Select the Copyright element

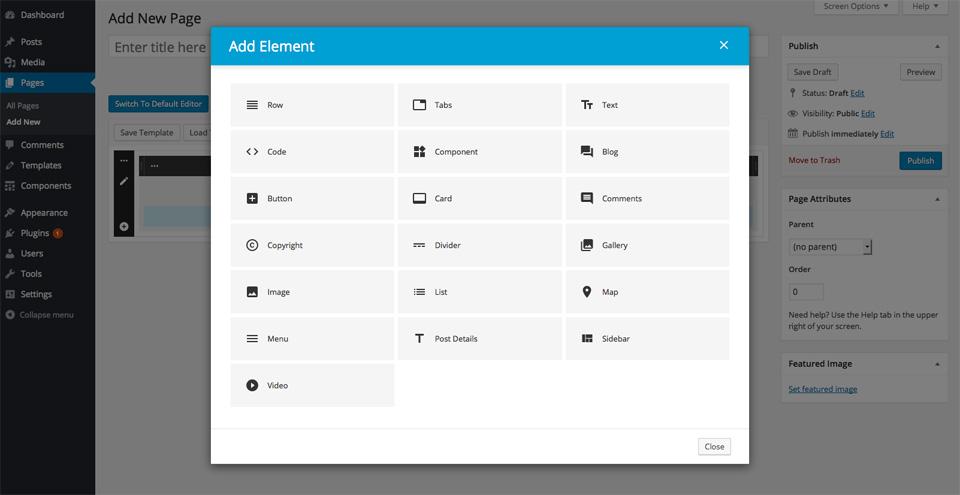pos(312,245)
